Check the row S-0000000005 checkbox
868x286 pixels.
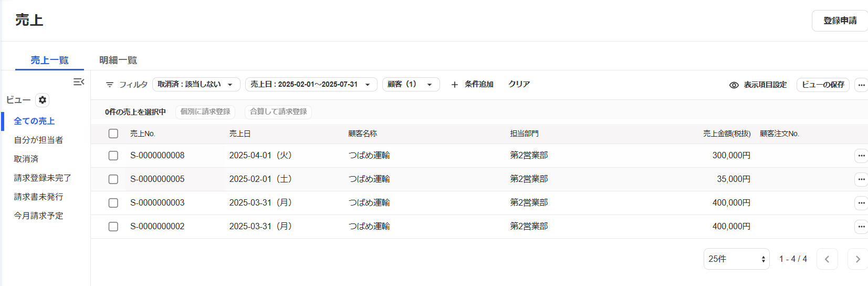113,179
